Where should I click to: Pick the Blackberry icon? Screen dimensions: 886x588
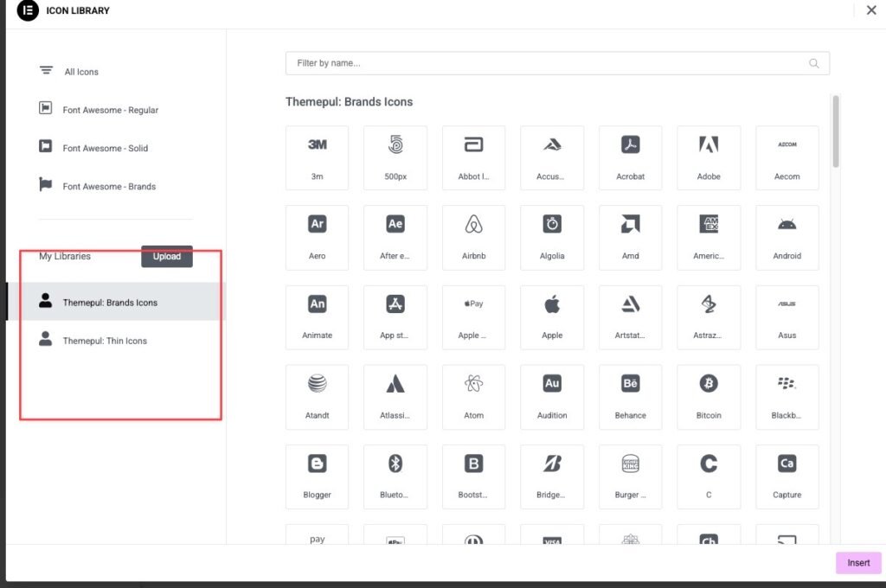click(786, 397)
